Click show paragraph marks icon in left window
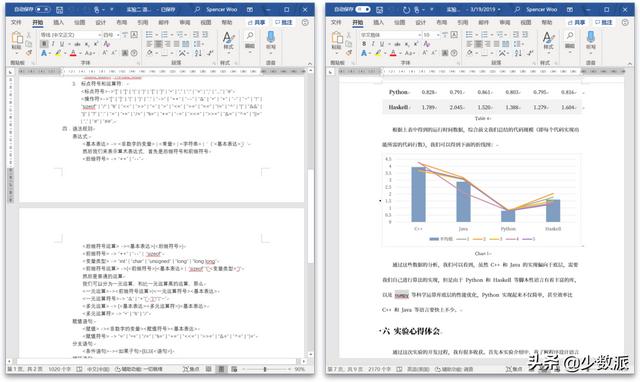 [210, 53]
